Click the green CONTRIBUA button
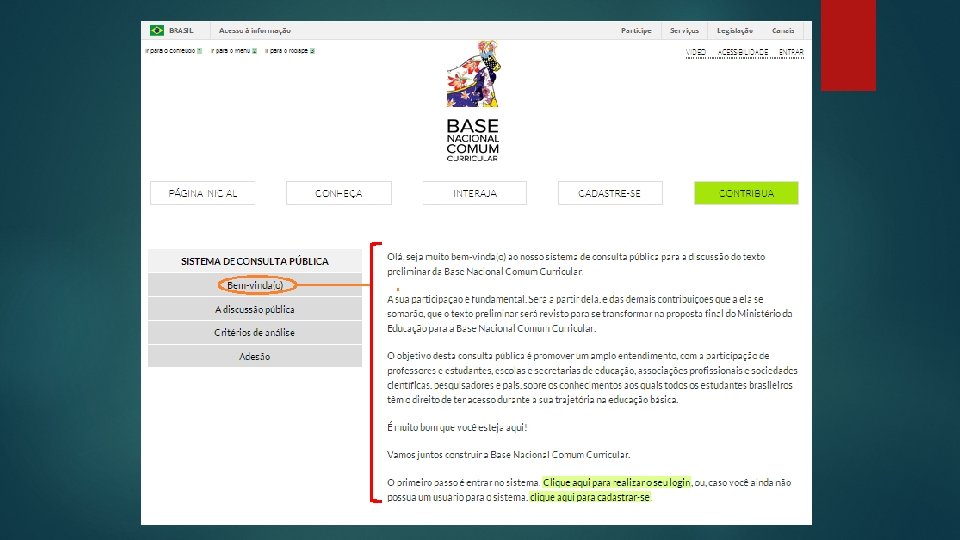Viewport: 960px width, 540px height. [x=746, y=193]
